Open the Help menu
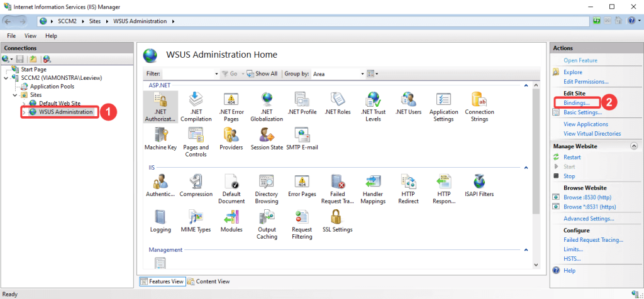Screen dimensions: 644x299 52,36
